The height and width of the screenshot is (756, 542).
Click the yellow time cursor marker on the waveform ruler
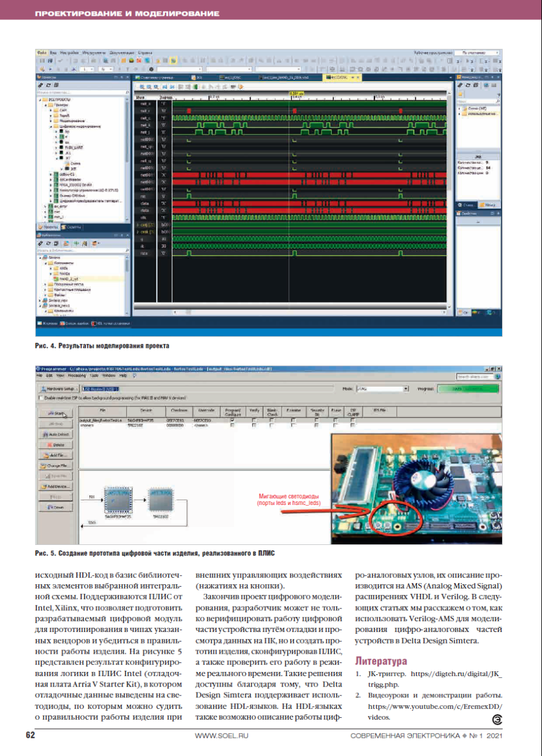[296, 94]
